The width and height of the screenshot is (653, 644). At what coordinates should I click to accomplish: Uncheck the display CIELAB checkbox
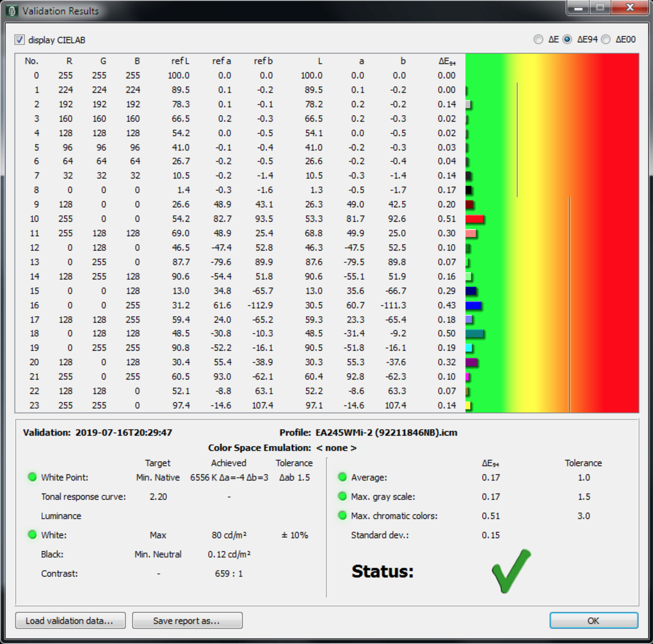click(19, 40)
